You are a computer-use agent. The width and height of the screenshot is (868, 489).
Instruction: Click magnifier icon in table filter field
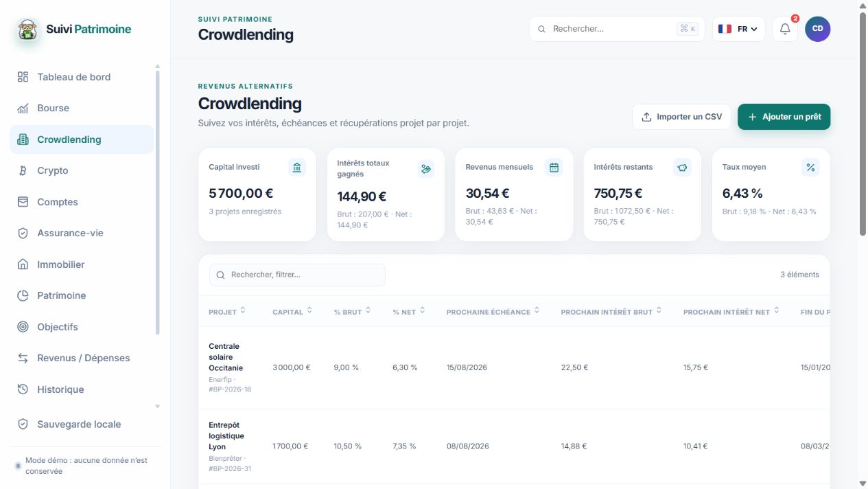221,275
